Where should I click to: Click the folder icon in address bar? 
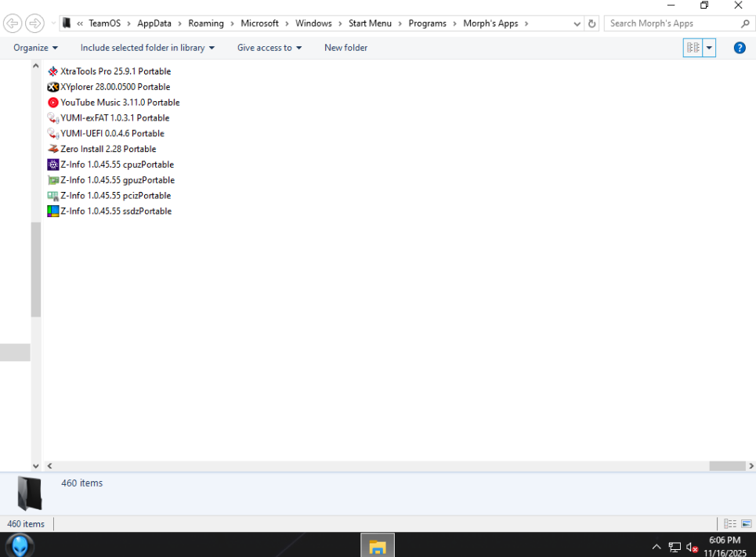[x=67, y=24]
